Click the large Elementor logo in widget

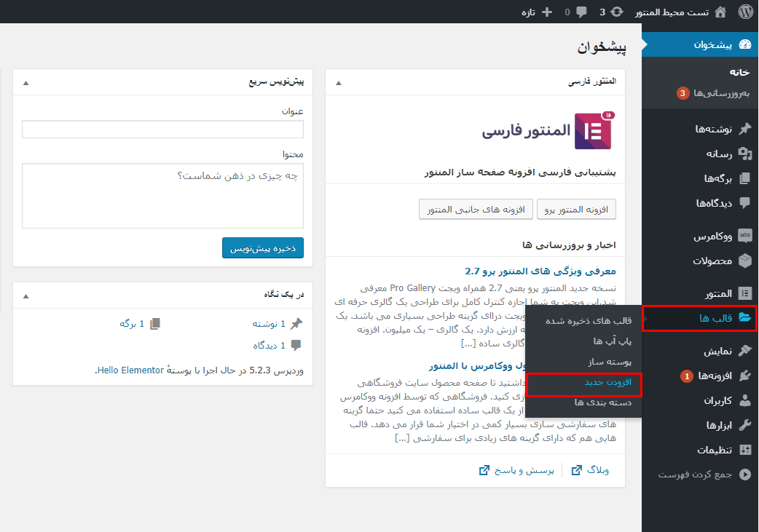(593, 131)
